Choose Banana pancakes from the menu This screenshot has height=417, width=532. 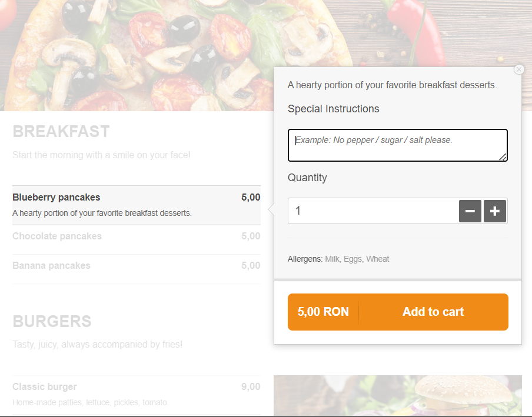point(52,266)
